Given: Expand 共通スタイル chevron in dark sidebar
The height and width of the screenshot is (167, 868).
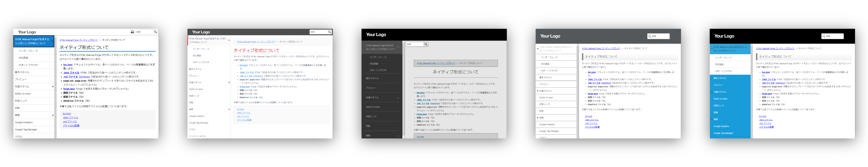Looking at the screenshot, I should coord(398,98).
